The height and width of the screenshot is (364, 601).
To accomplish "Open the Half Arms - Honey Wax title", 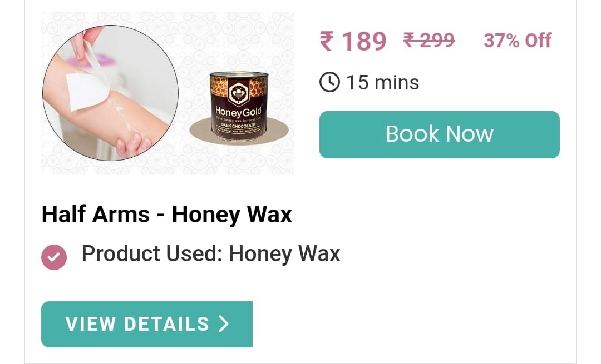I will click(x=167, y=214).
